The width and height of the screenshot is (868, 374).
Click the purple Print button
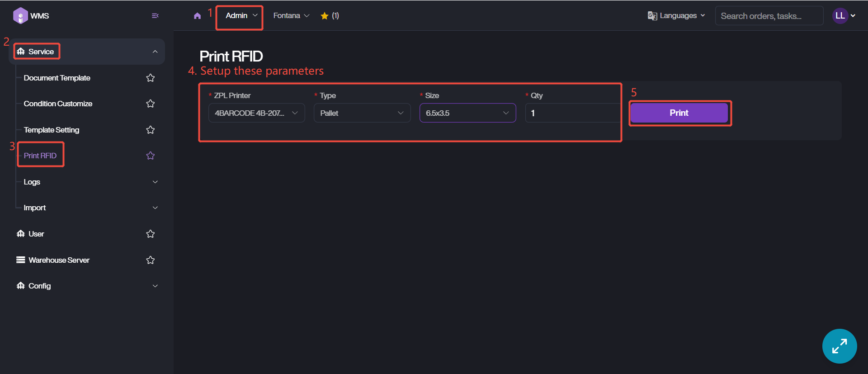point(679,113)
